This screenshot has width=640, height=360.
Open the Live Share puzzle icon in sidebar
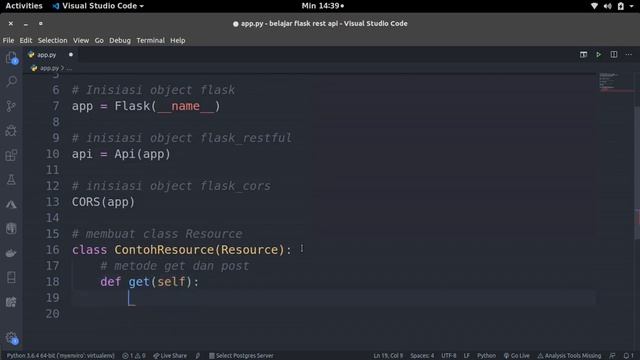pos(11,302)
